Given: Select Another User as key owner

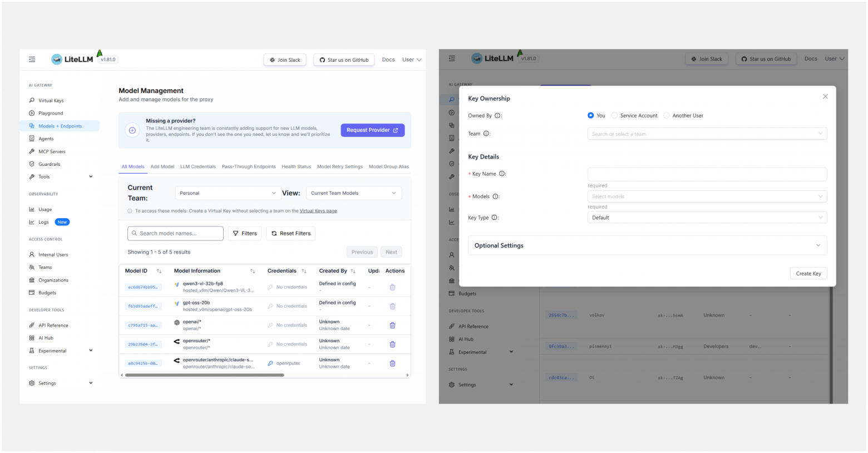Looking at the screenshot, I should pyautogui.click(x=667, y=116).
